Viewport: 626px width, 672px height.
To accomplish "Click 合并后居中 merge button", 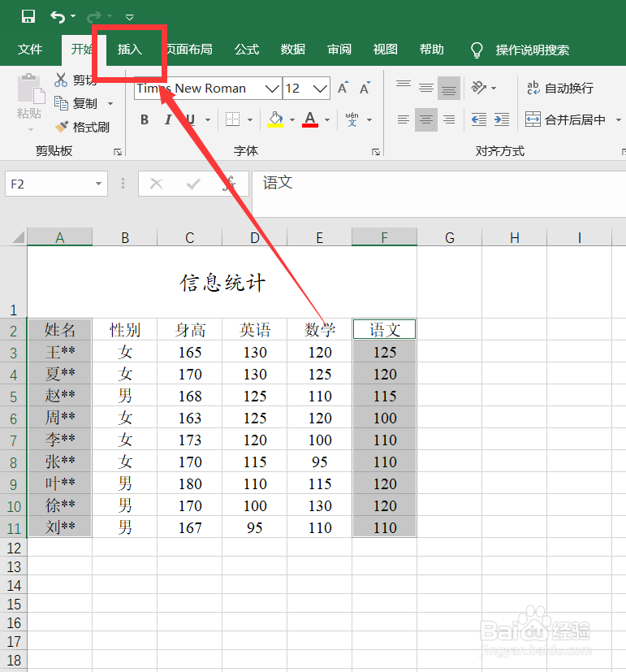I will [x=565, y=119].
